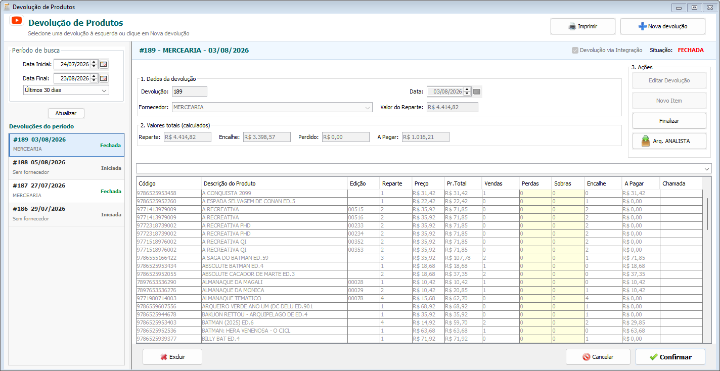Click the Reparte total field R$ 4.414,82

pyautogui.click(x=187, y=137)
